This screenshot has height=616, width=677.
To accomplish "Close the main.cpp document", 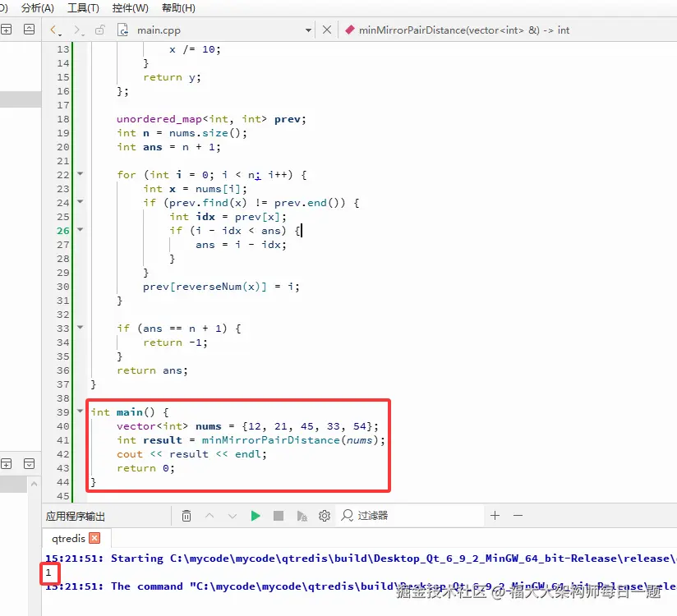I will [327, 30].
